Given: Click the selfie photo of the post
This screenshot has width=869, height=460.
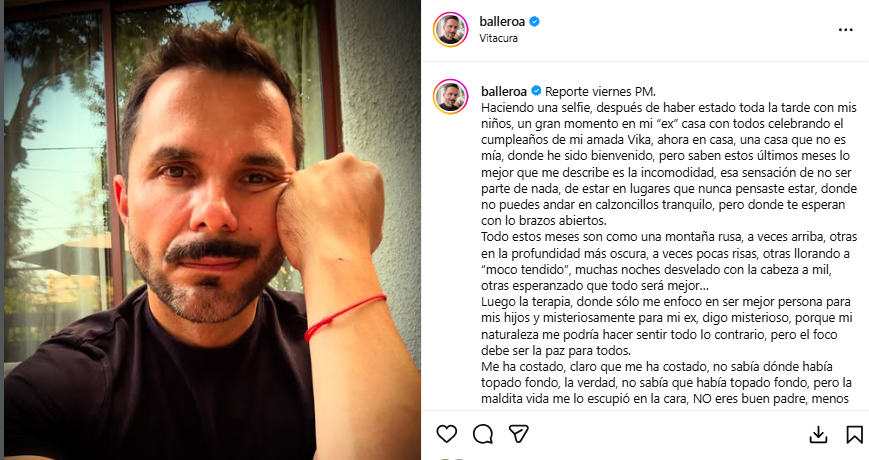Looking at the screenshot, I should pos(212,230).
